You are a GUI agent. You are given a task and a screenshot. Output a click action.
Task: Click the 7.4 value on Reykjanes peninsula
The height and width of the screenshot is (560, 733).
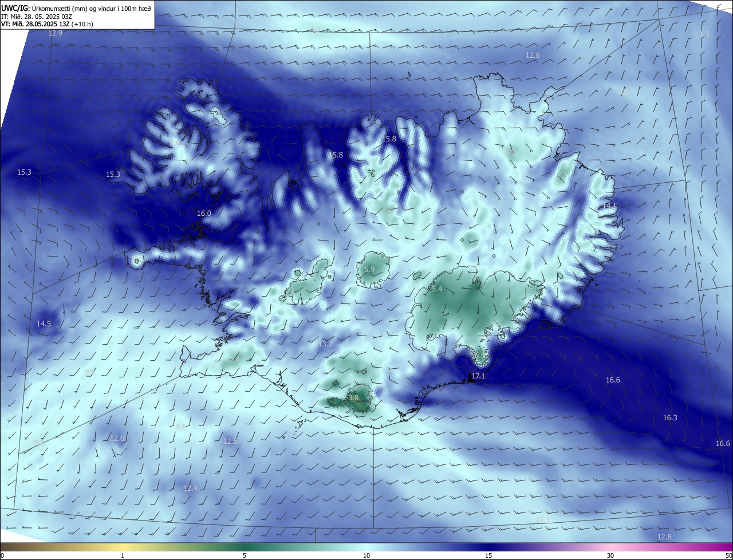click(235, 360)
